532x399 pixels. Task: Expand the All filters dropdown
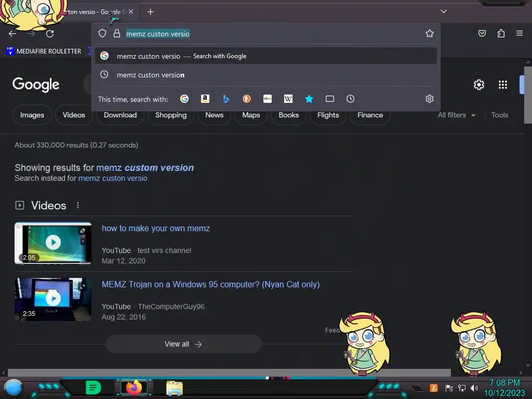(x=456, y=115)
